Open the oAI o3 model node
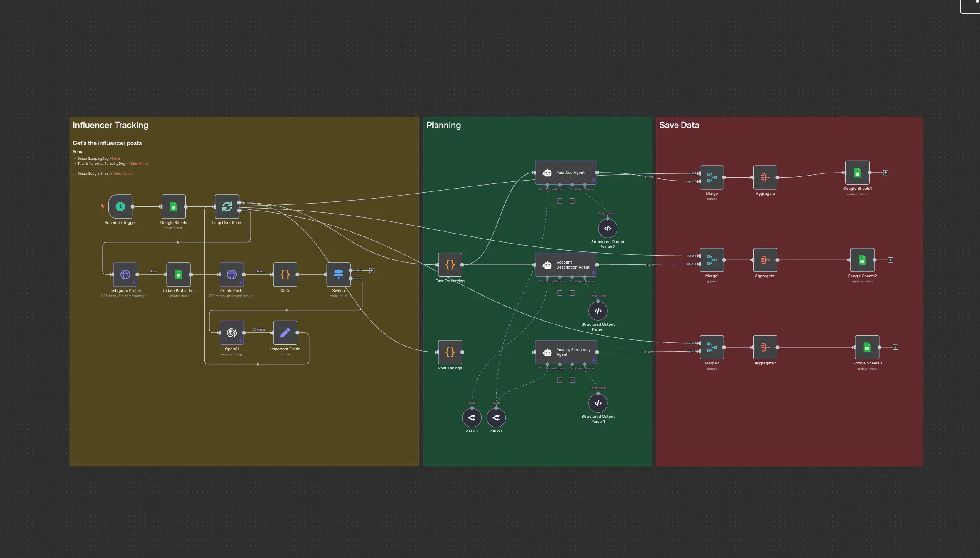 pyautogui.click(x=496, y=418)
